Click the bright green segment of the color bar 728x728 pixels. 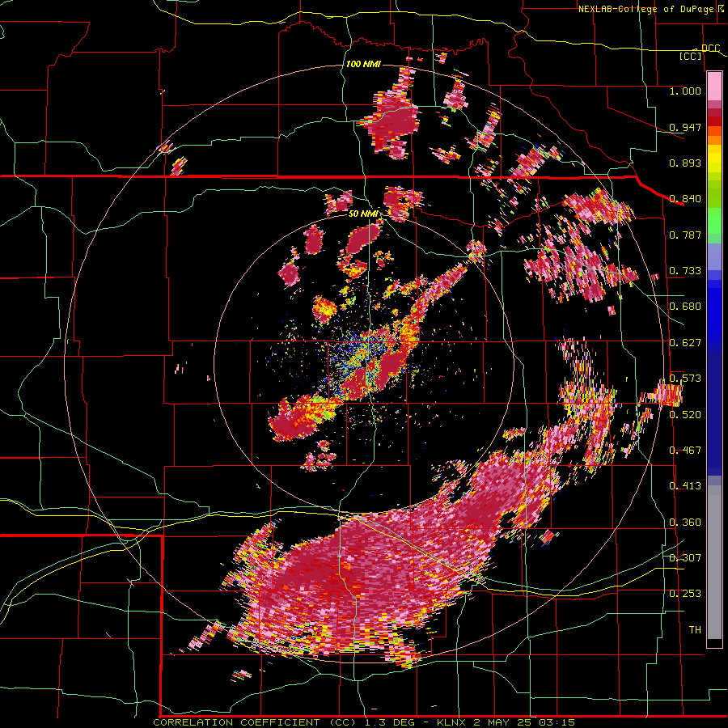click(714, 221)
